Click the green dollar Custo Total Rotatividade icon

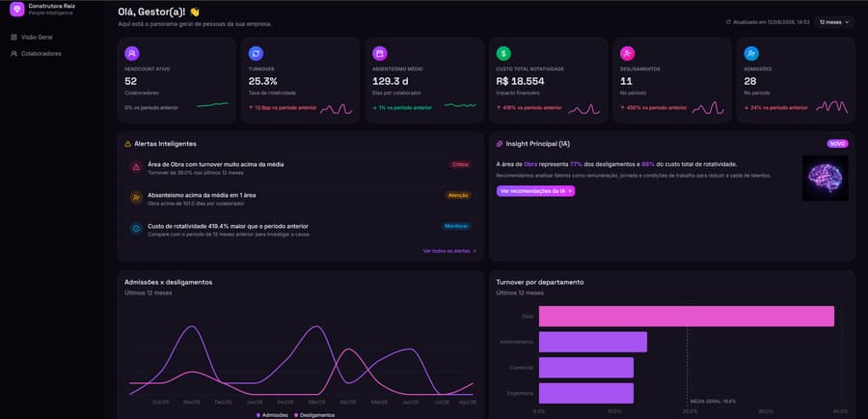click(x=503, y=53)
